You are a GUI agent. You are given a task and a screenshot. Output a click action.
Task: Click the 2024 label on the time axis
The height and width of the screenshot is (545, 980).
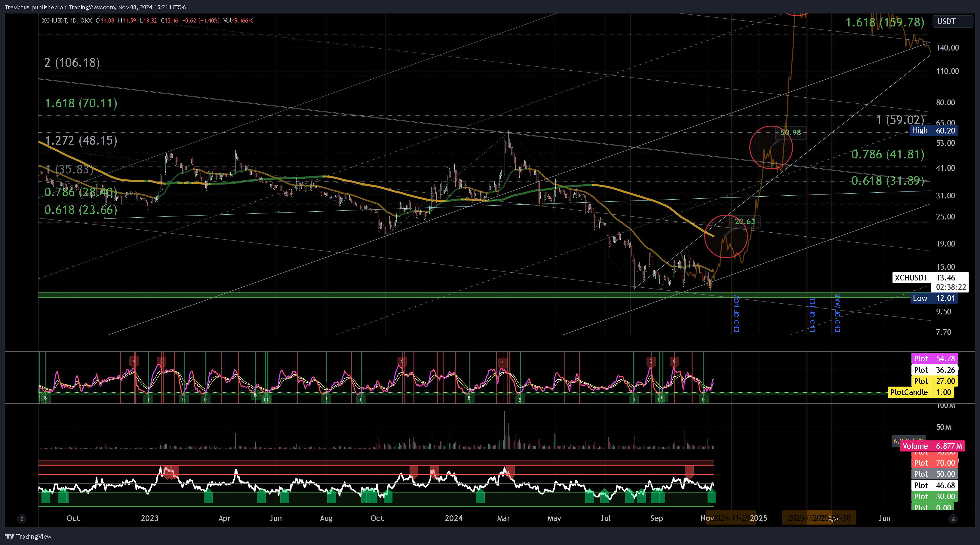(453, 518)
